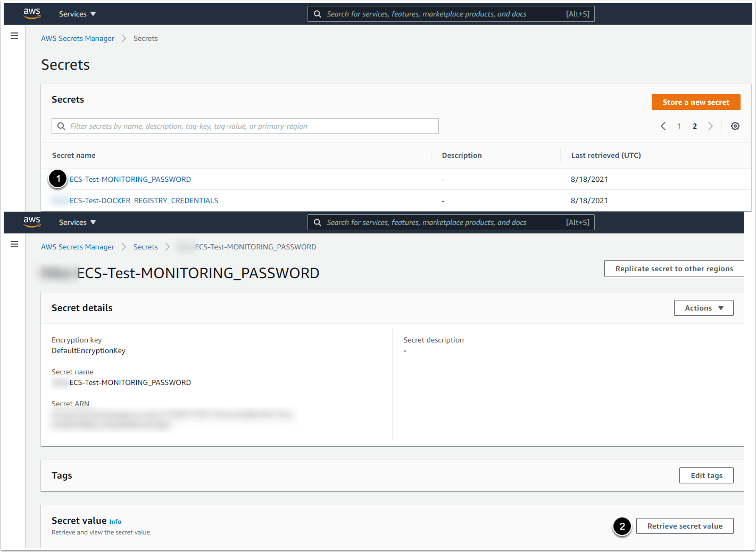Click the Secret description label
Viewport: 756px width, 552px height.
tap(434, 340)
